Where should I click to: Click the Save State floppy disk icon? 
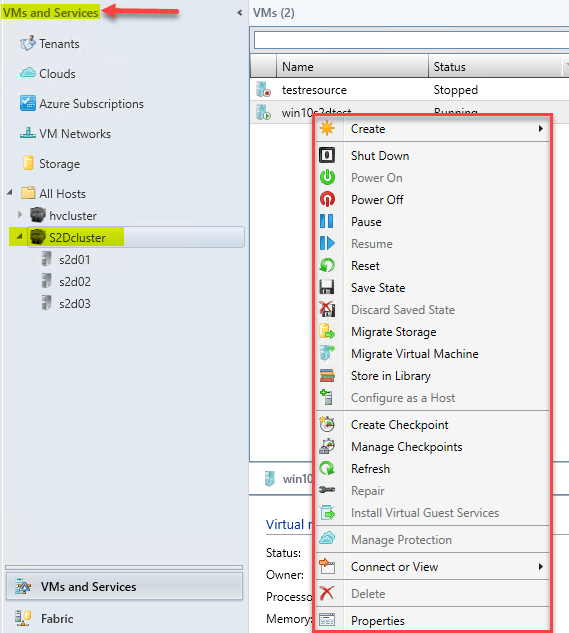(327, 287)
